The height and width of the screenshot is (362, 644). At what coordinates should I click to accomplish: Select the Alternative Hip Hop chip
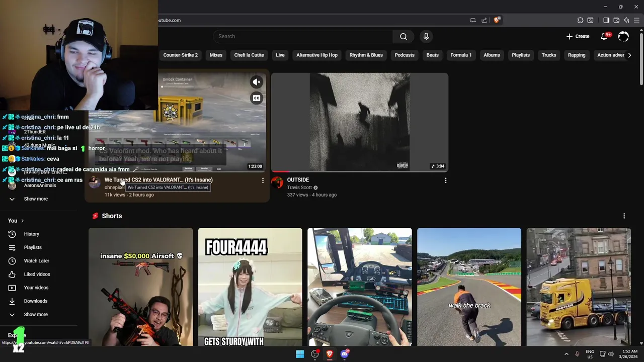317,55
